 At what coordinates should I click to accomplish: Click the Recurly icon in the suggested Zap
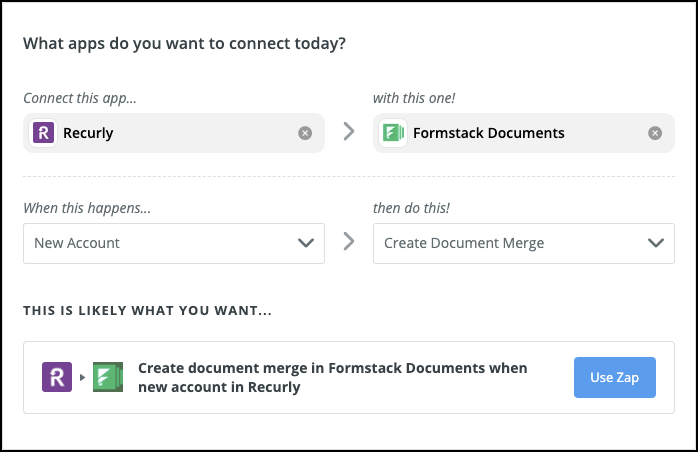click(56, 377)
